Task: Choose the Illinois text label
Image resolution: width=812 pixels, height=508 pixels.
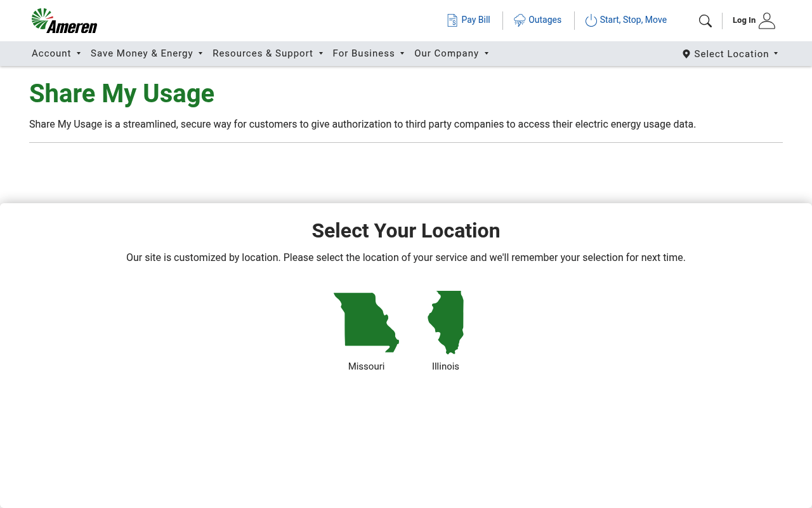Action: (445, 366)
